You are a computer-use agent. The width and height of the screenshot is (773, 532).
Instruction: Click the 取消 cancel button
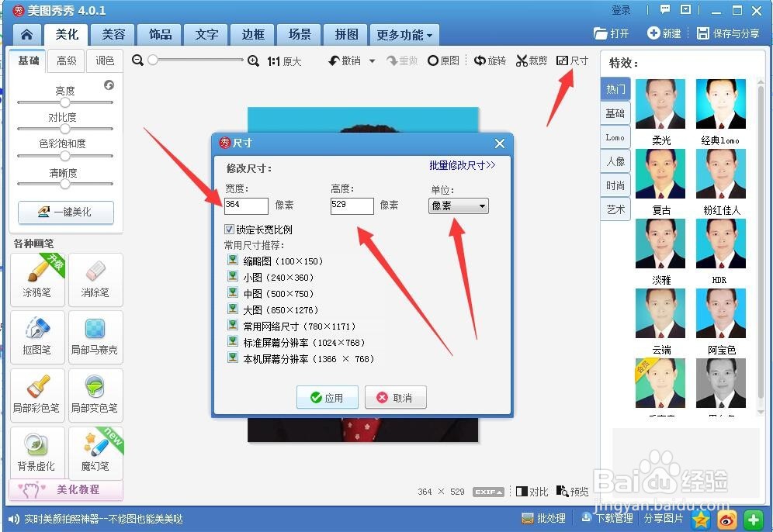click(395, 397)
